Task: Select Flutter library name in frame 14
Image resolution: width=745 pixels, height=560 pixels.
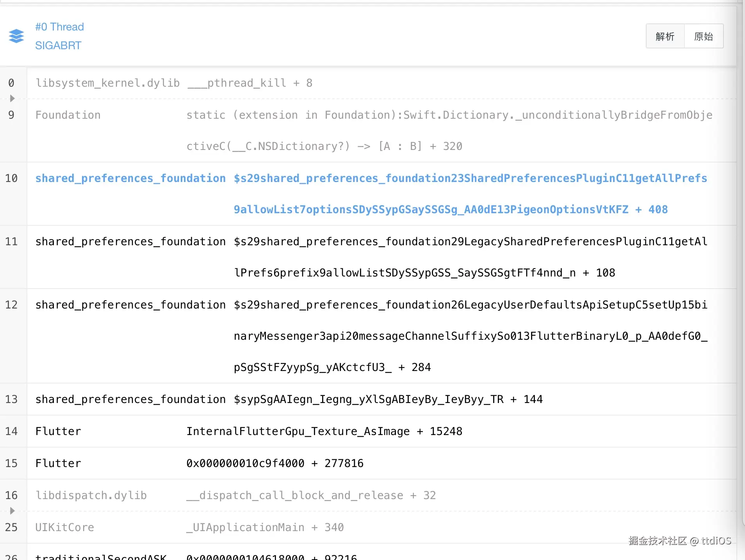Action: tap(58, 431)
